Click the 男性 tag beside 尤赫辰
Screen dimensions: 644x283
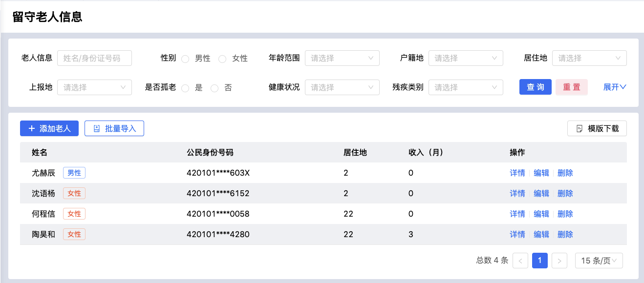[74, 173]
